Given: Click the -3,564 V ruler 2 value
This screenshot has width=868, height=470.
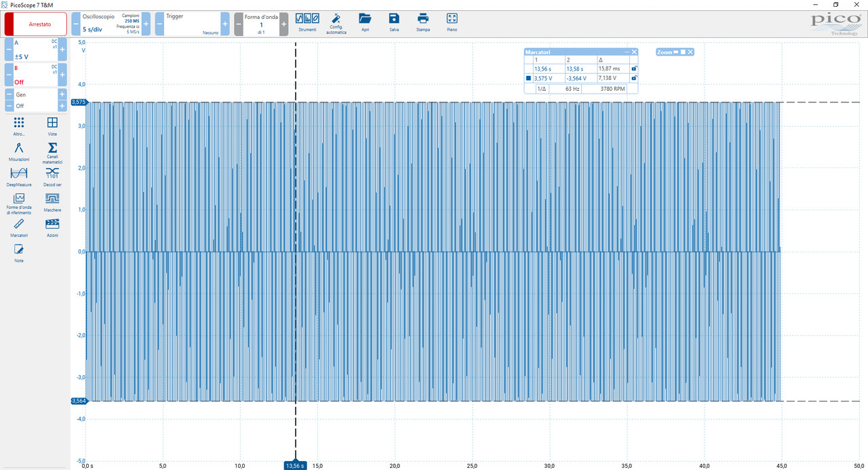Looking at the screenshot, I should click(x=576, y=78).
